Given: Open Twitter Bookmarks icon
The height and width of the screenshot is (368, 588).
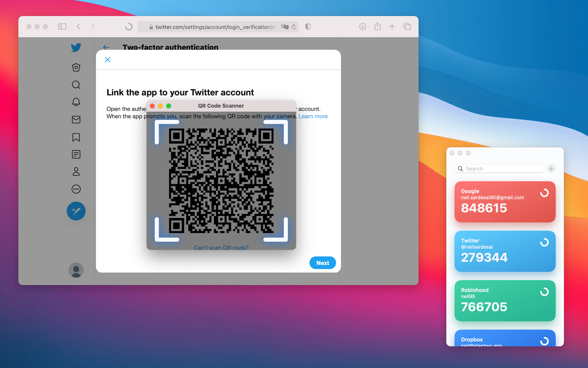Looking at the screenshot, I should point(76,137).
